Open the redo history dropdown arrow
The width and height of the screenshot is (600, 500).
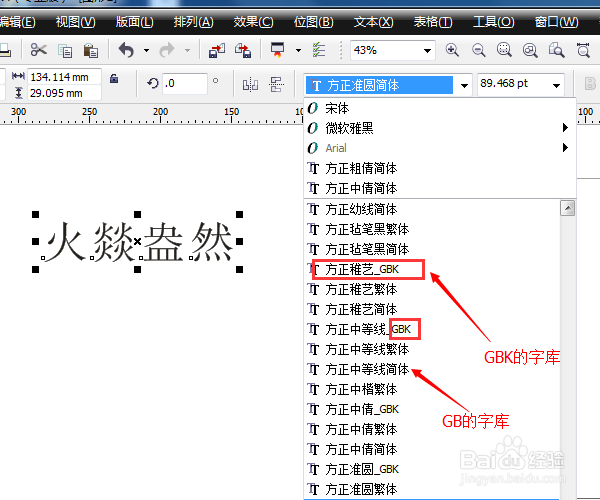187,50
